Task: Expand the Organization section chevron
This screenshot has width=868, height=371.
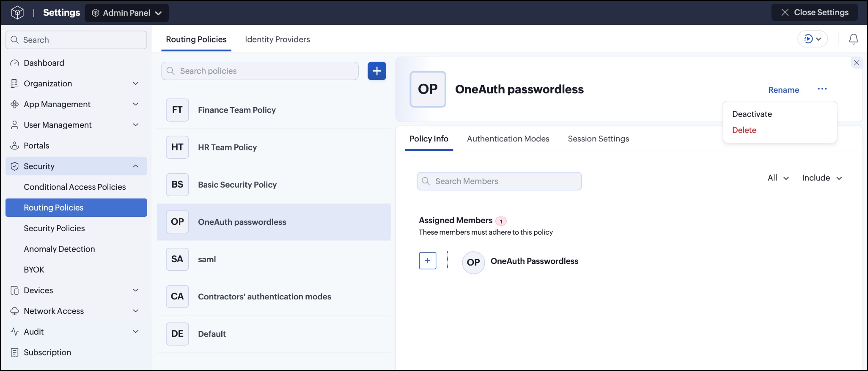Action: point(136,83)
